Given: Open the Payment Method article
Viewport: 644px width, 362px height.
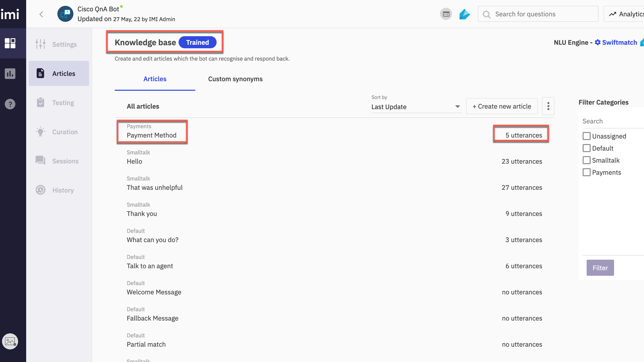Looking at the screenshot, I should [x=151, y=135].
